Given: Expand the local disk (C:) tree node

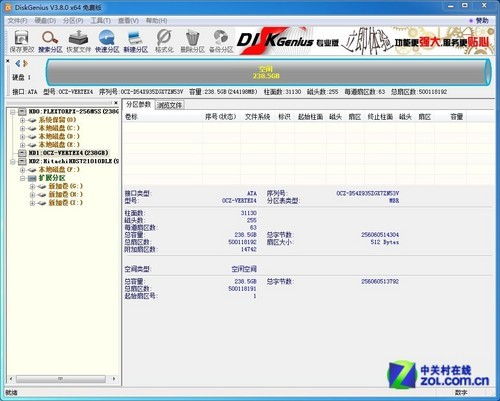Looking at the screenshot, I should (x=22, y=128).
